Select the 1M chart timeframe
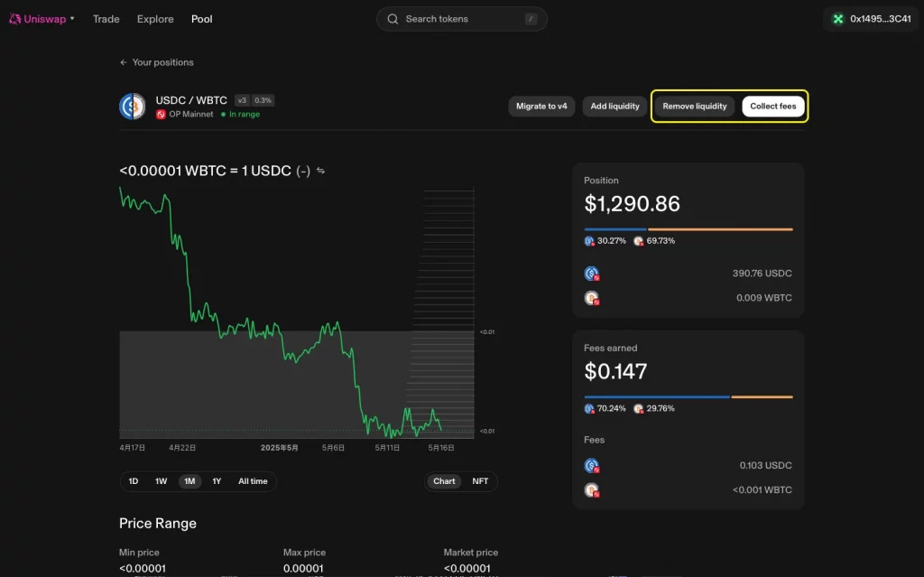 [189, 481]
